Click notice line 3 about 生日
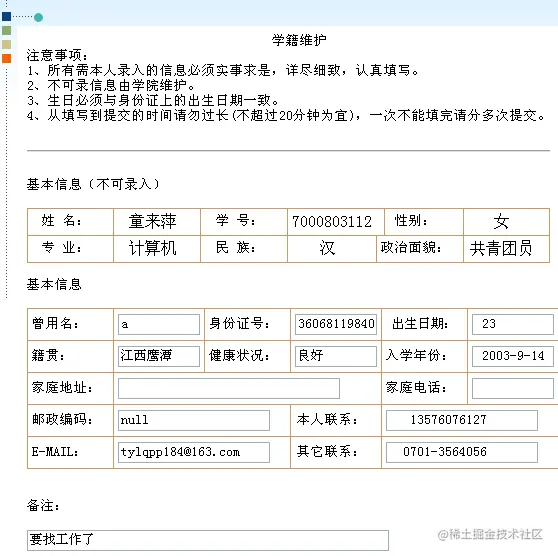 click(x=153, y=101)
